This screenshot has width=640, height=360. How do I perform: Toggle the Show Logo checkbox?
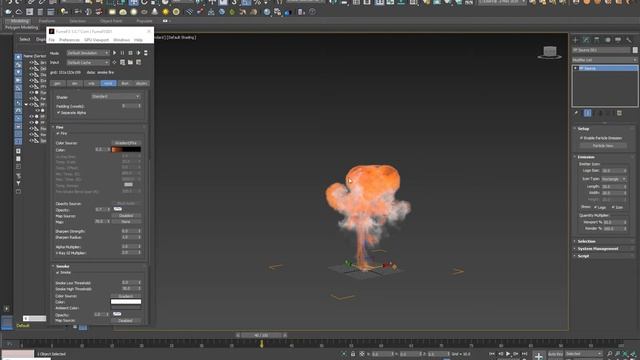coord(596,207)
